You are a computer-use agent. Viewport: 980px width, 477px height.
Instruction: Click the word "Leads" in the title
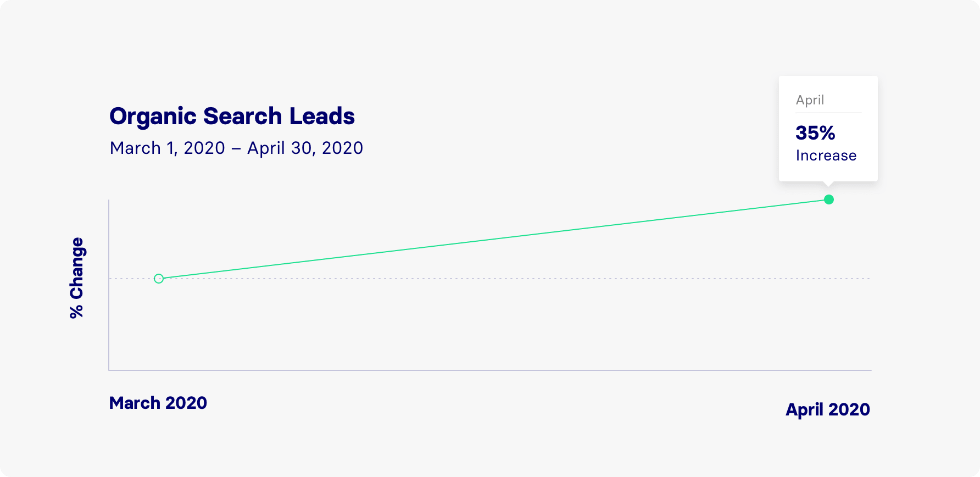tap(322, 116)
